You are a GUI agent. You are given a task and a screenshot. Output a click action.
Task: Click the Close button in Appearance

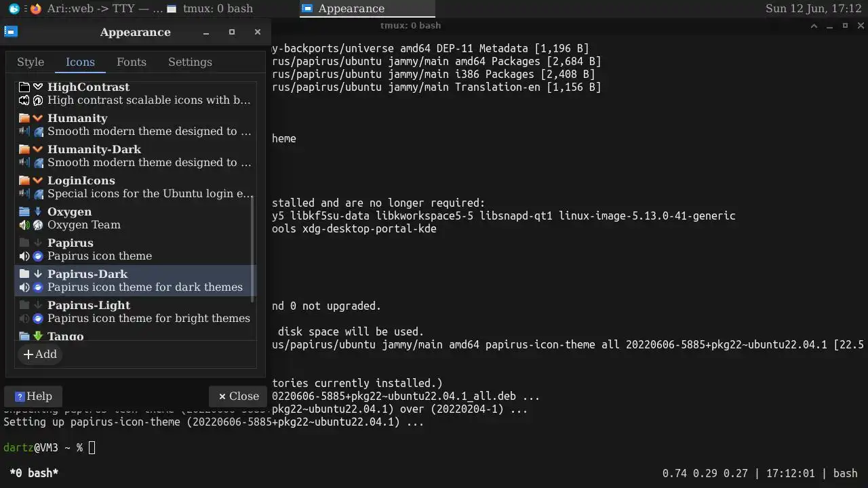(x=238, y=396)
